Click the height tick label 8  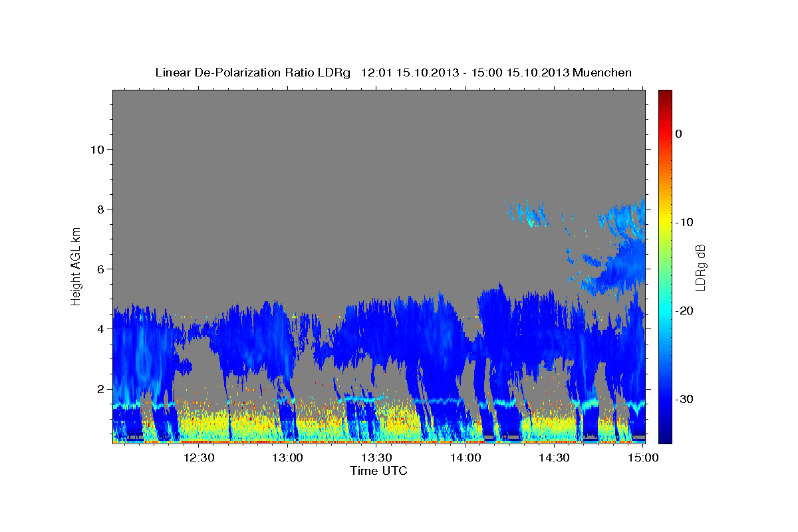101,209
